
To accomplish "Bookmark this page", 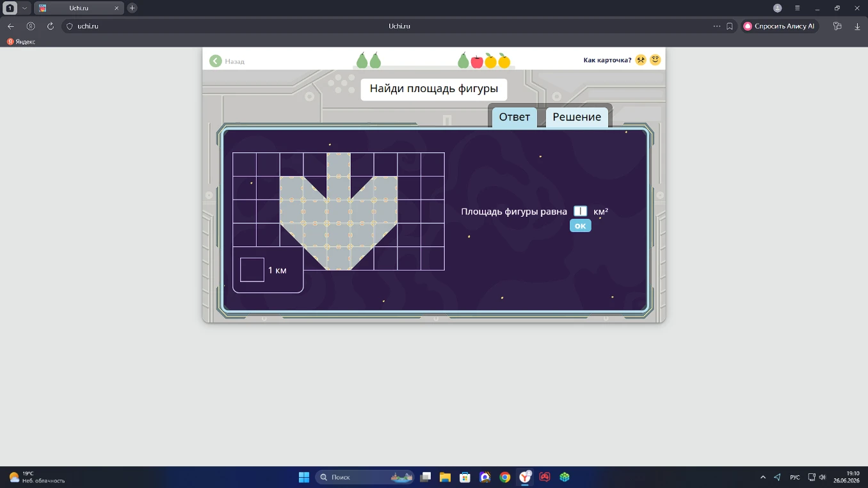I will click(x=730, y=26).
